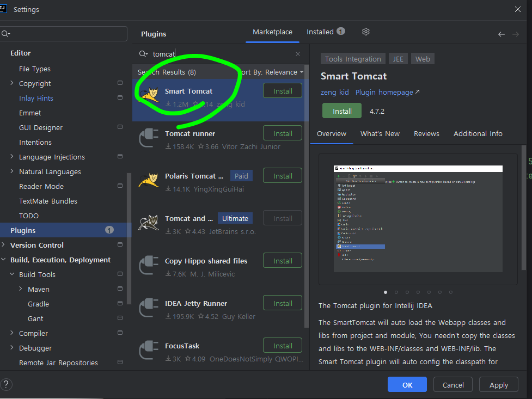The width and height of the screenshot is (532, 399).
Task: Install the Tomcat runner plugin
Action: click(283, 133)
